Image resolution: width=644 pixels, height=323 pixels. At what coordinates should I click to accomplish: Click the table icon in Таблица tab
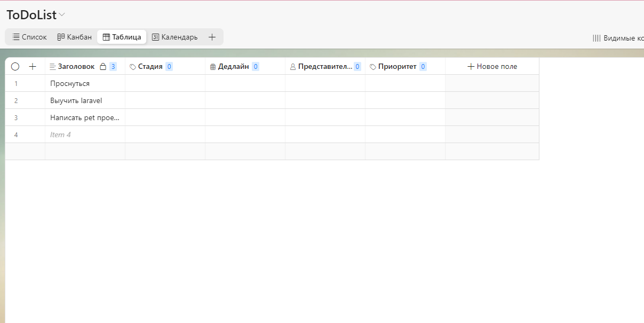coord(106,37)
